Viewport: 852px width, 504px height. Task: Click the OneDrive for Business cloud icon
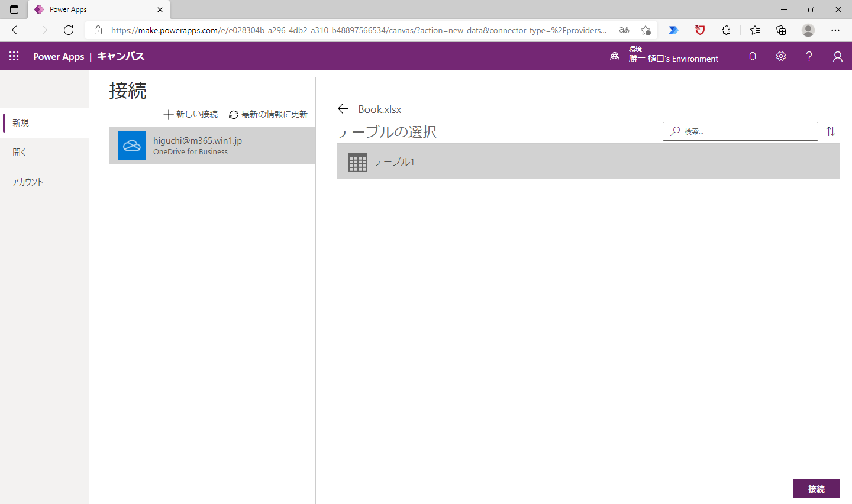pos(132,146)
